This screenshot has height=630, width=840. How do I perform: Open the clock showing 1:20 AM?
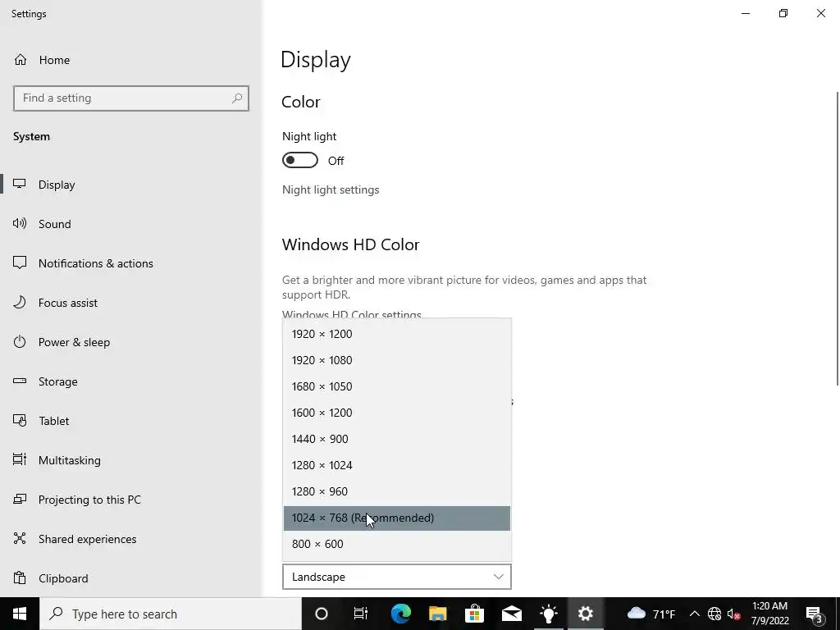(769, 614)
